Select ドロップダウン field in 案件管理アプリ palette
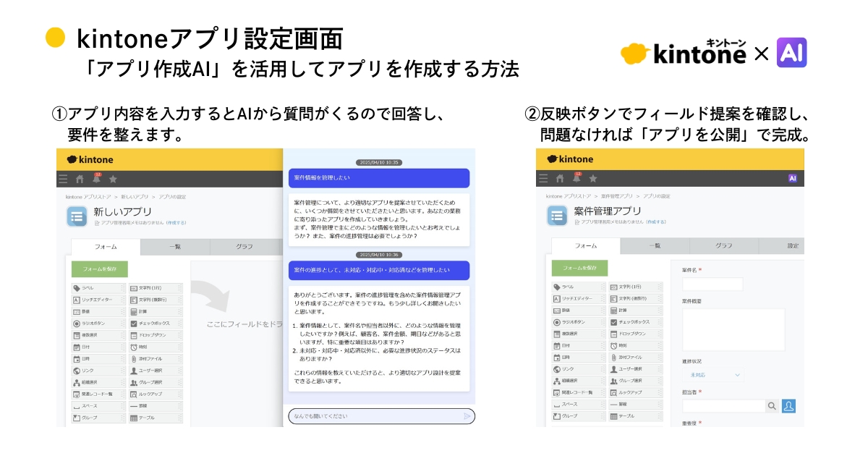Image resolution: width=868 pixels, height=456 pixels. (636, 334)
